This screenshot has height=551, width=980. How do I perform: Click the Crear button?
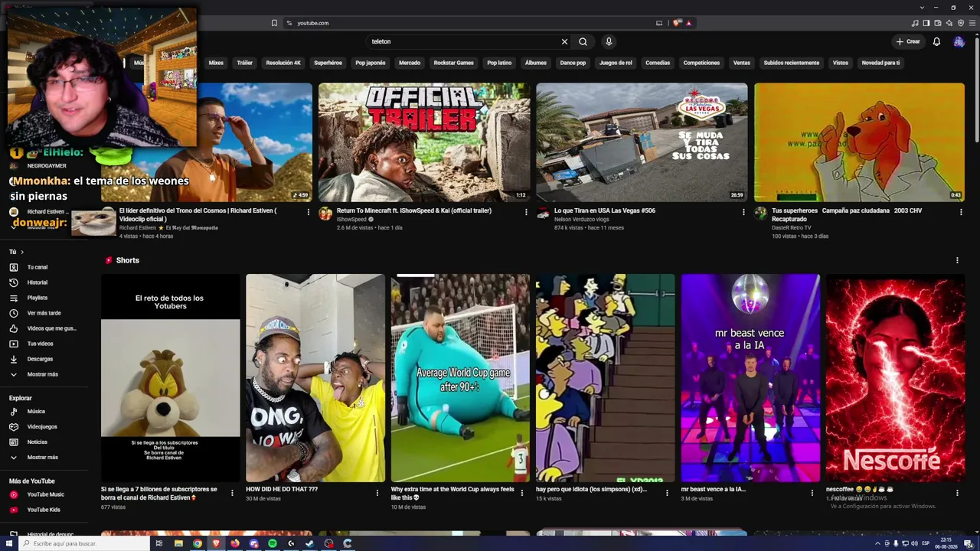908,41
